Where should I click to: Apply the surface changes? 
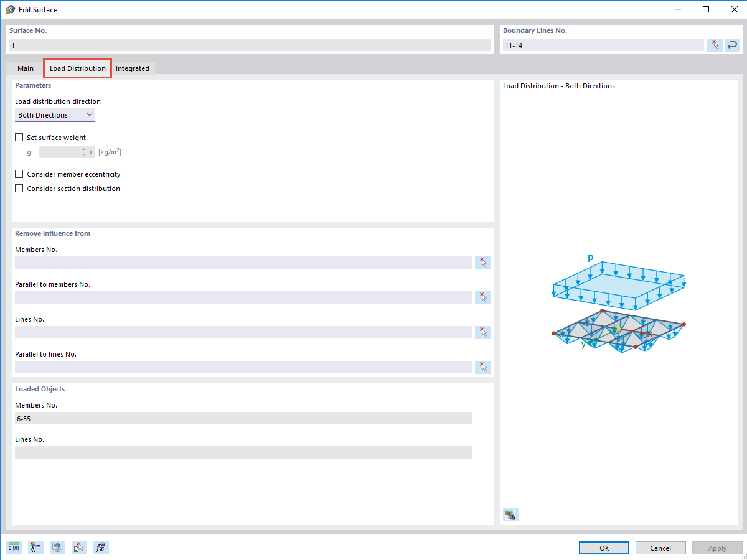coord(717,548)
